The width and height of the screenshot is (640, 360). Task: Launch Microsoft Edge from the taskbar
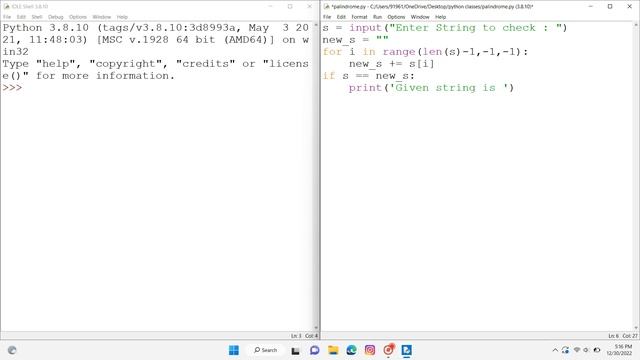pyautogui.click(x=351, y=350)
